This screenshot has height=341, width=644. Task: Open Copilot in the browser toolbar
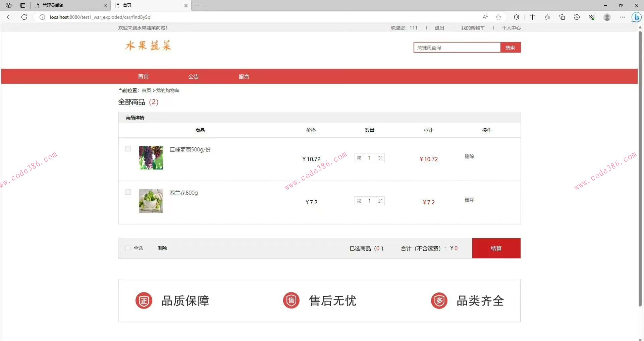pyautogui.click(x=636, y=17)
